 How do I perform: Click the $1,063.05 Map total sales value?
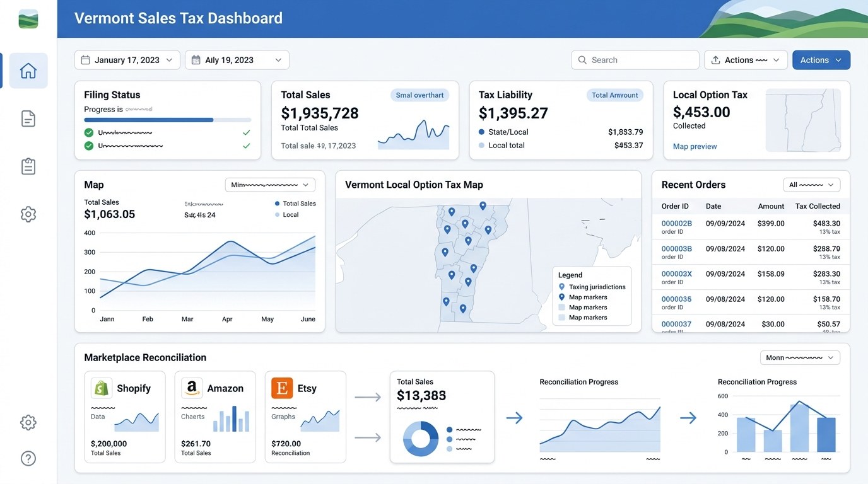(109, 214)
